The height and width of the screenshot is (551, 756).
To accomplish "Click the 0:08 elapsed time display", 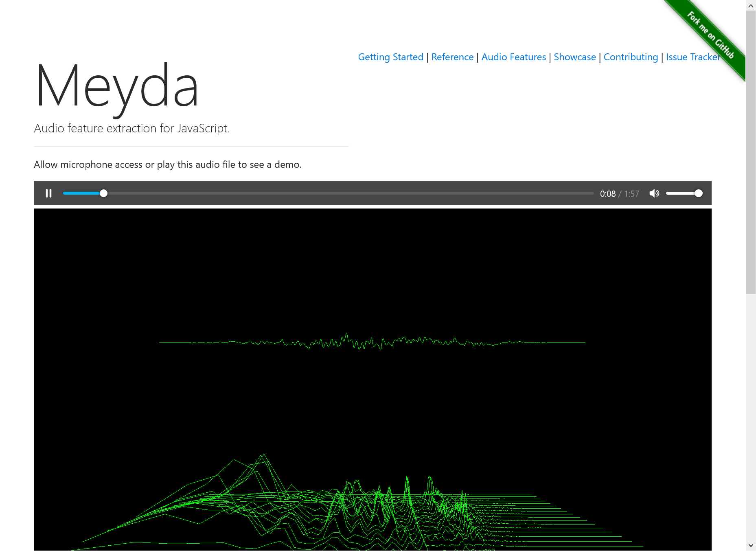I will (x=608, y=194).
